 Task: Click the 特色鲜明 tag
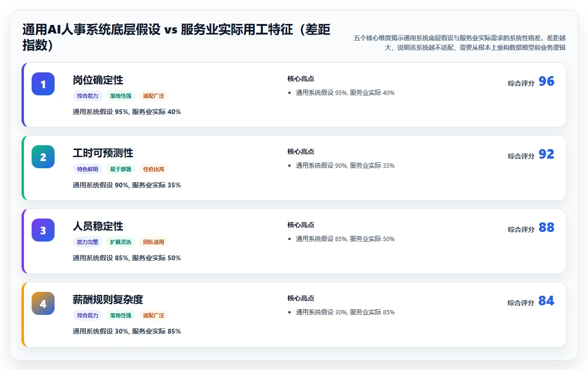click(x=88, y=169)
